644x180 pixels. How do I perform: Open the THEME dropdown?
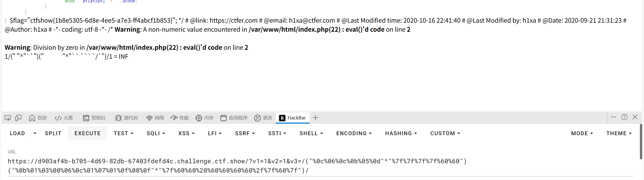[619, 133]
